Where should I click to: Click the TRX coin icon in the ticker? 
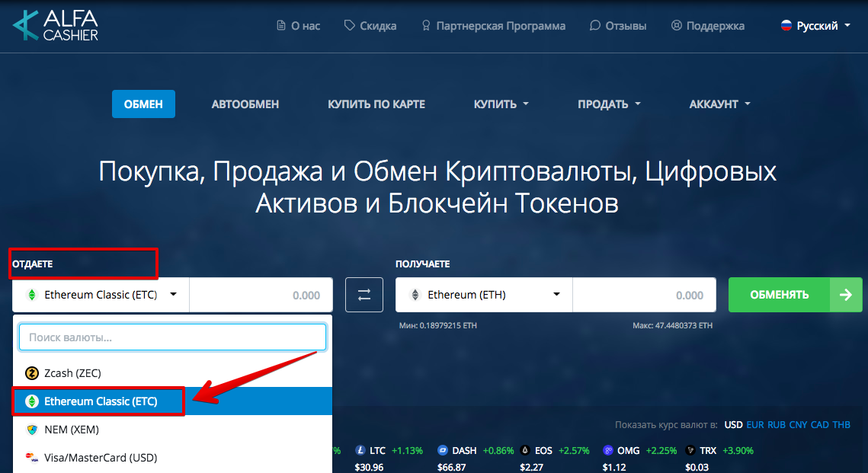click(690, 450)
